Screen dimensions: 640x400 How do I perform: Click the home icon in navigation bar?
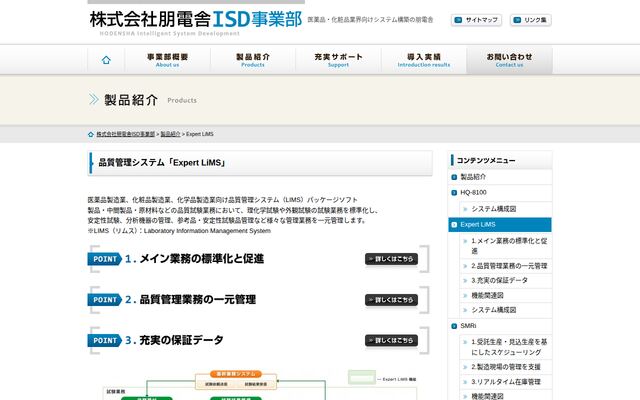(106, 60)
